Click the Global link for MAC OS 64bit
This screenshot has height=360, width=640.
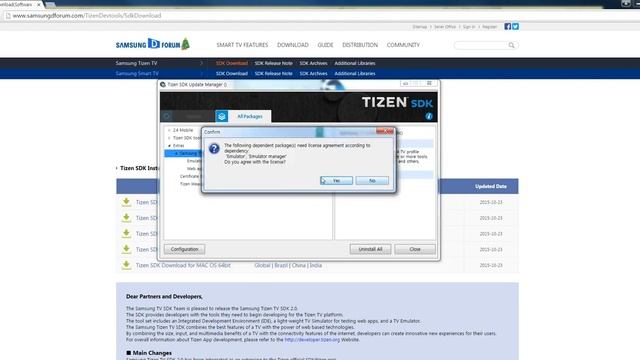coord(262,265)
